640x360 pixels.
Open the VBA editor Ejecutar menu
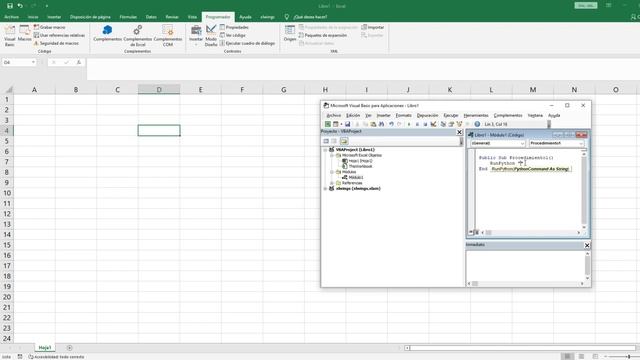point(451,116)
